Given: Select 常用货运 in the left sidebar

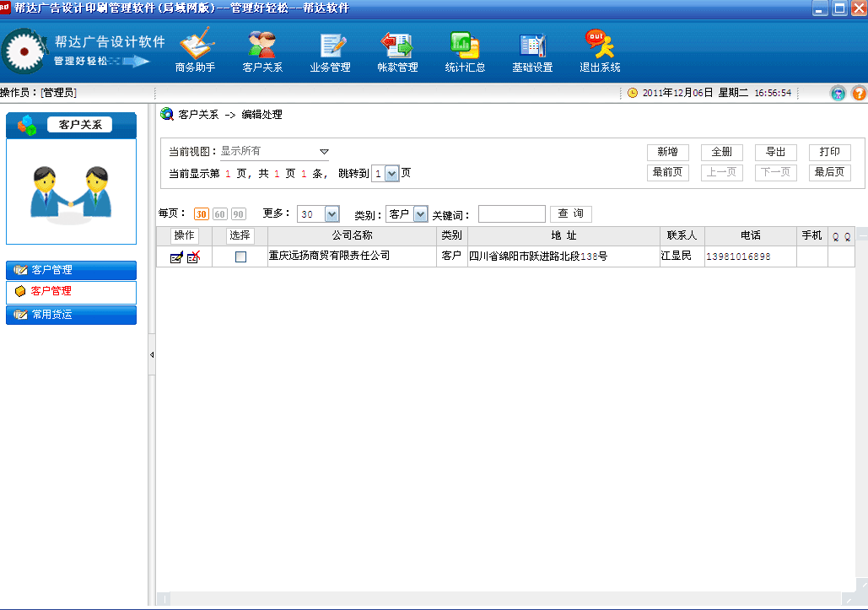Looking at the screenshot, I should pyautogui.click(x=71, y=315).
